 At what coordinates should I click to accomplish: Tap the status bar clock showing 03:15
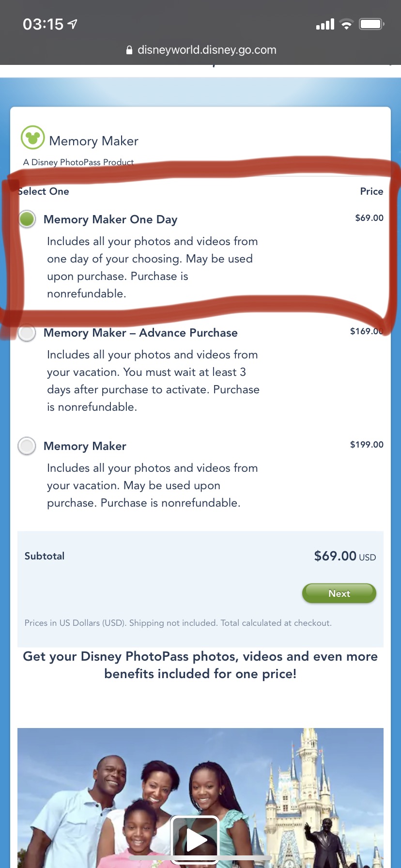(43, 24)
